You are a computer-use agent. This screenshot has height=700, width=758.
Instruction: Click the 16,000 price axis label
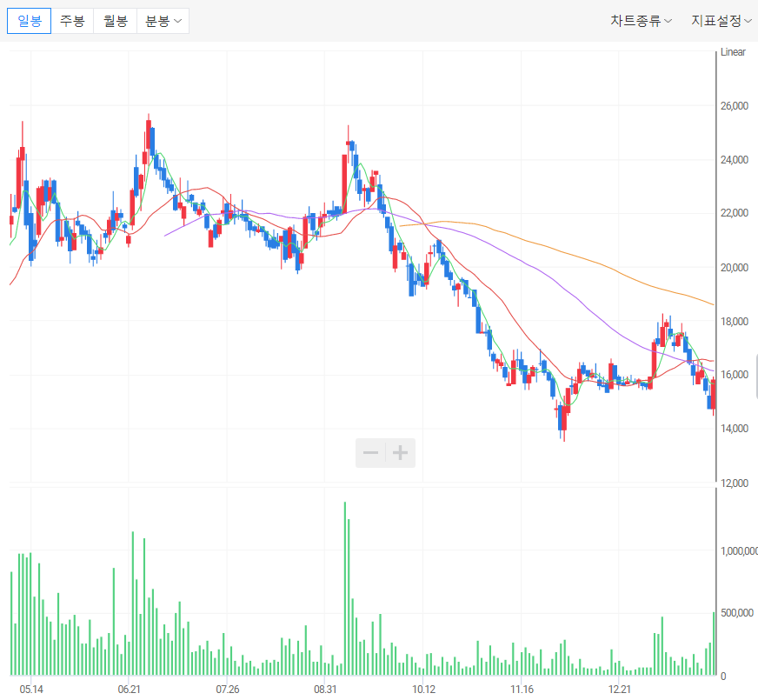(735, 375)
